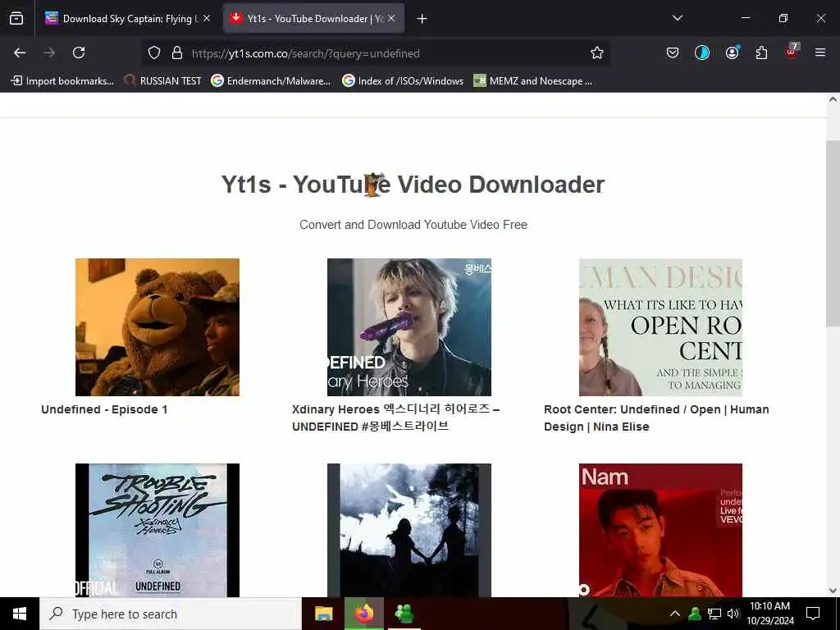Click the Type here to search box
840x630 pixels.
pyautogui.click(x=171, y=614)
